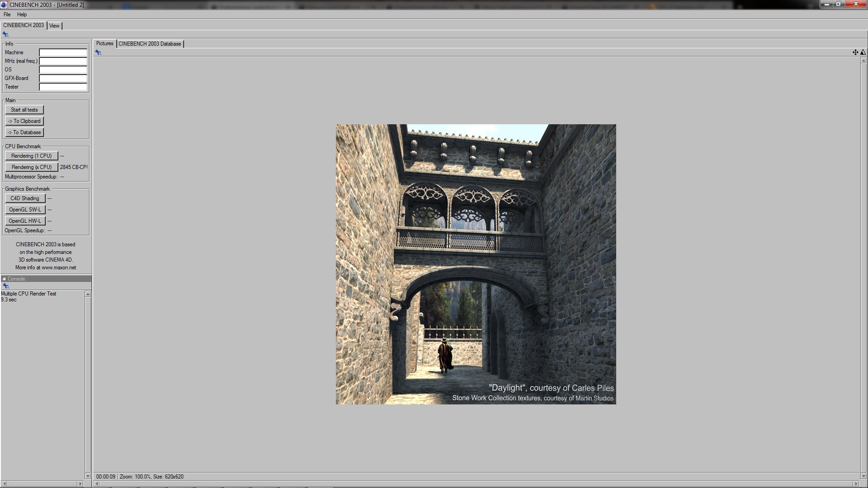Viewport: 868px width, 488px height.
Task: Click the pin icon below CINEBENCH 2003 tab
Action: [5, 34]
